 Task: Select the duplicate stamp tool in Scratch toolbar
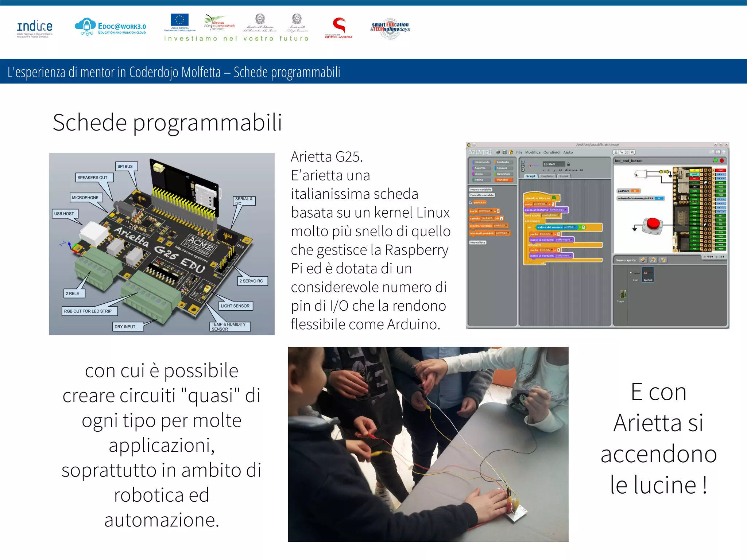pos(616,152)
